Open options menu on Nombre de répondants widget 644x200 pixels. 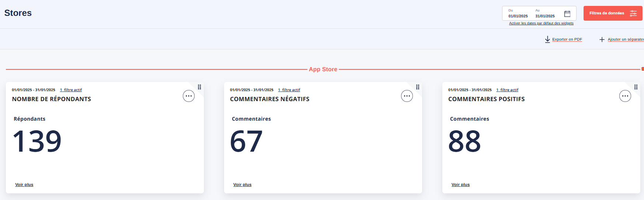coord(189,96)
